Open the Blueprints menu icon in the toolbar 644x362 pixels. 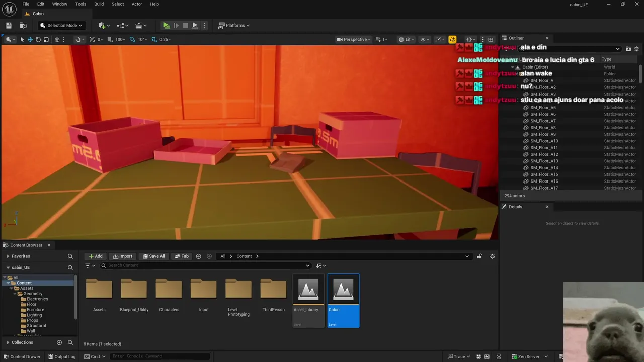pos(122,25)
